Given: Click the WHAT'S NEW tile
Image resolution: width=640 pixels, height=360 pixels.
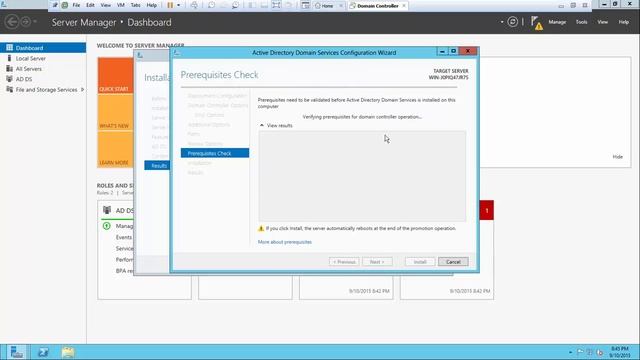Looking at the screenshot, I should point(116,113).
